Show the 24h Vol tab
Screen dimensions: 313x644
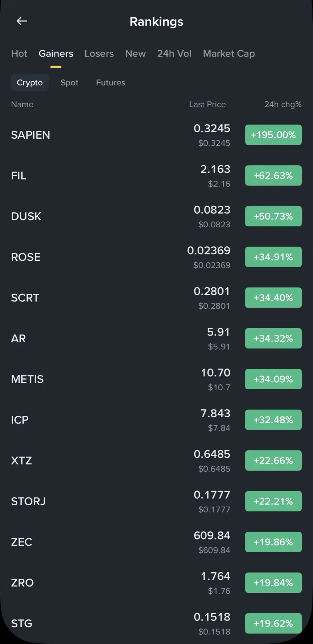[174, 53]
